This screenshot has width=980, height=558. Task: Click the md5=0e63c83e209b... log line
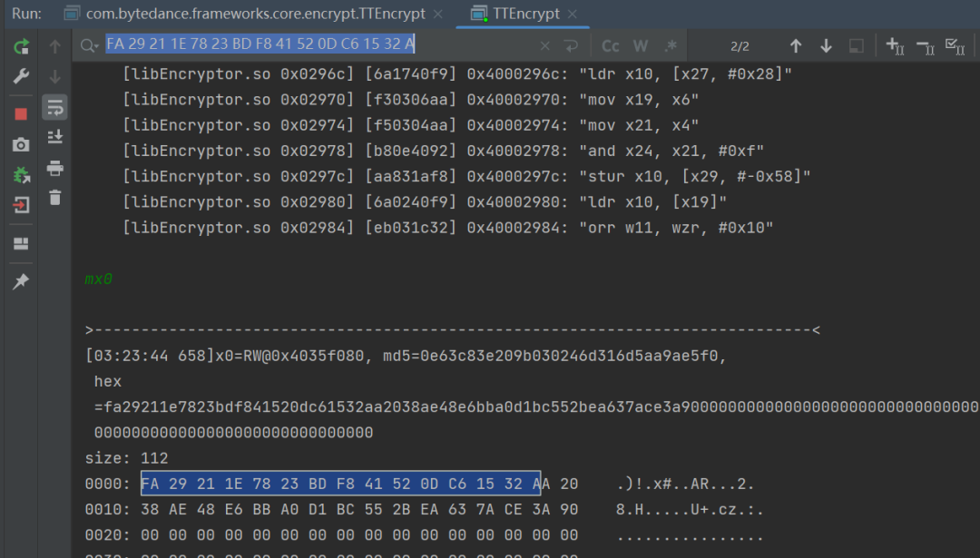pyautogui.click(x=406, y=356)
